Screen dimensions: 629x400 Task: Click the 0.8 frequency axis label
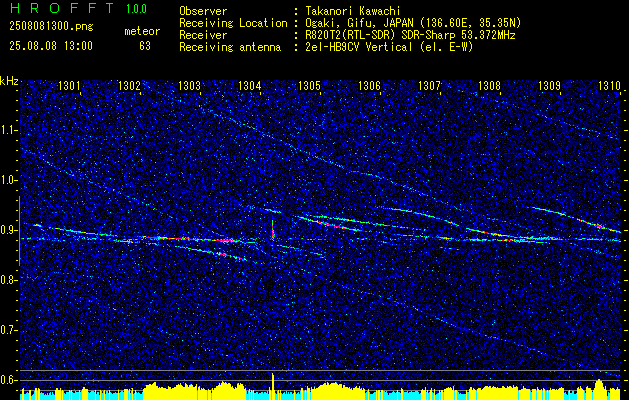[x=8, y=280]
